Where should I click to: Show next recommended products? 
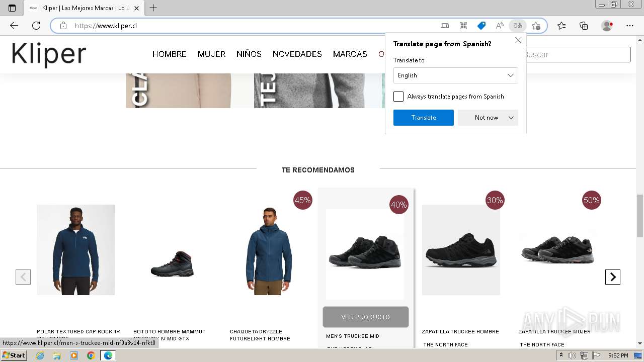point(613,277)
